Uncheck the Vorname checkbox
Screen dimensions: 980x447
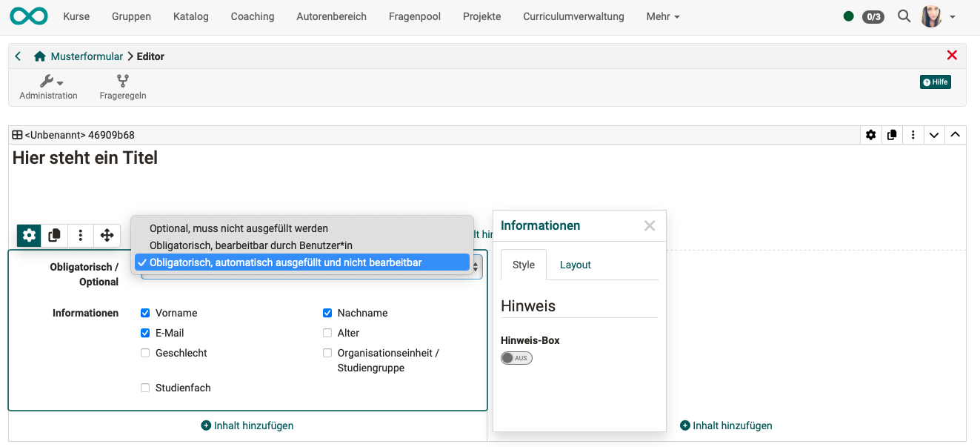coord(145,313)
